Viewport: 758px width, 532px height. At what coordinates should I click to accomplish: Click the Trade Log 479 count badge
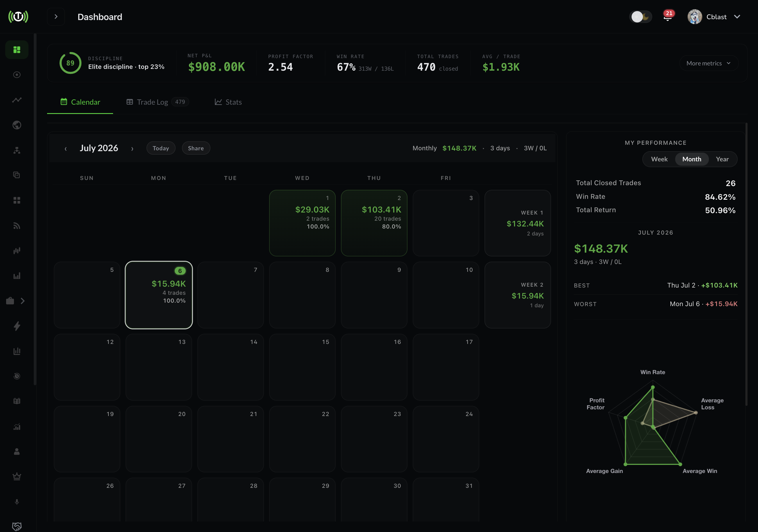pyautogui.click(x=180, y=102)
